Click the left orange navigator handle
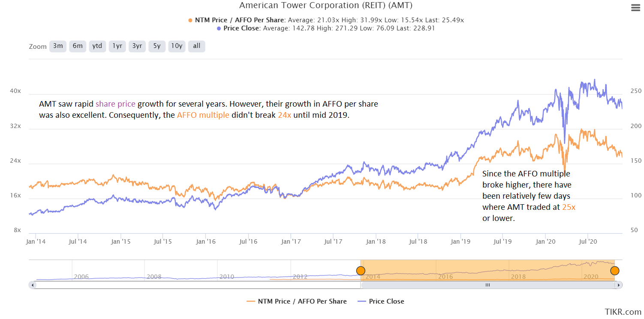The height and width of the screenshot is (319, 644). click(x=361, y=271)
